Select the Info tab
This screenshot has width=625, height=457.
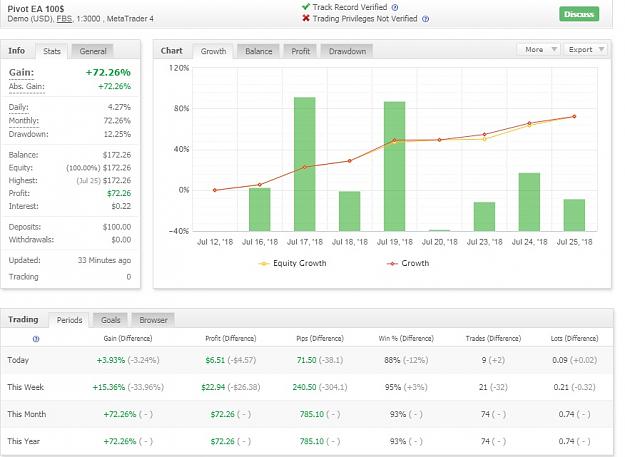pos(16,51)
